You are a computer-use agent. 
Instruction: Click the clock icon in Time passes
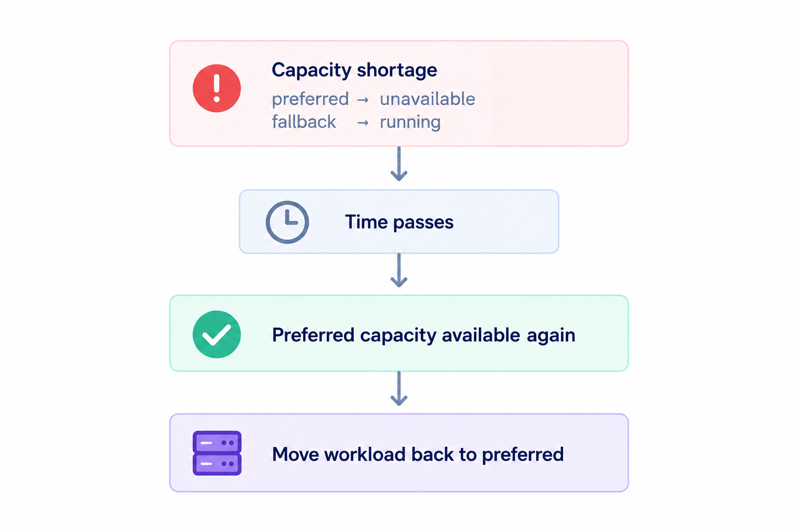coord(287,222)
